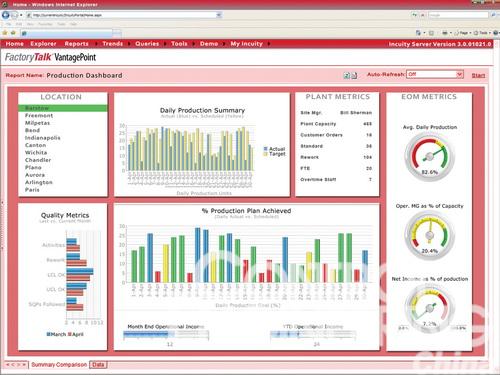Open the Explorer menu
500x375 pixels.
click(43, 44)
